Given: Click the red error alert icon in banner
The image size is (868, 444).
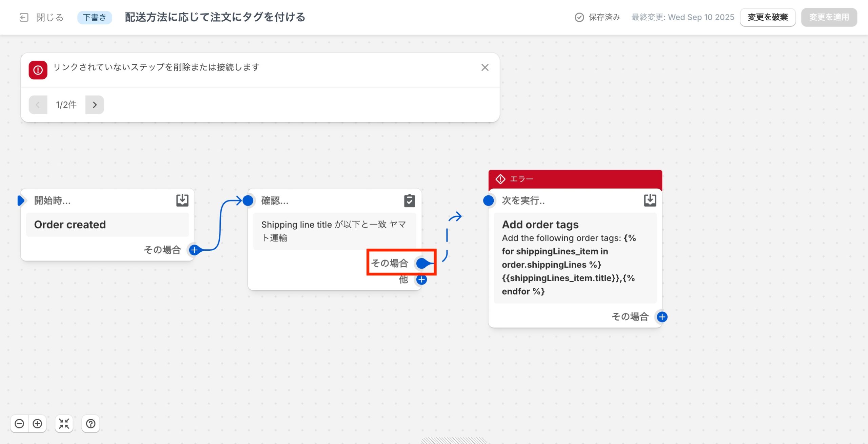Looking at the screenshot, I should pos(38,70).
